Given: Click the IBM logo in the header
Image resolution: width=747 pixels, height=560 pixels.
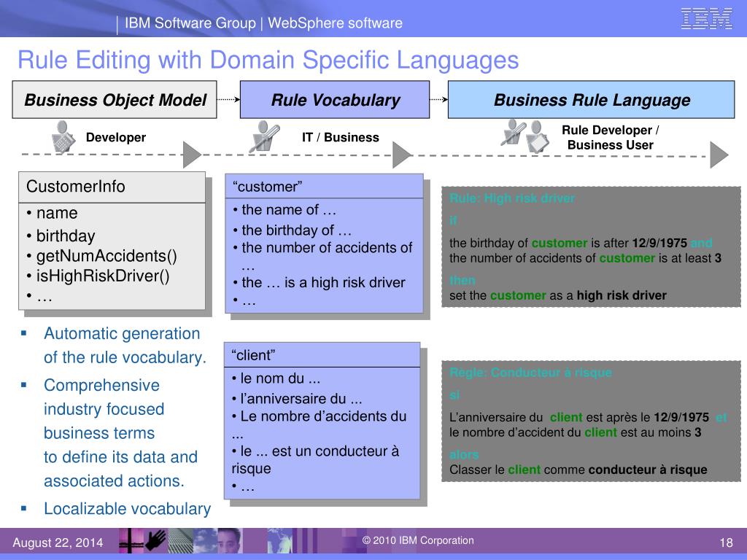Looking at the screenshot, I should tap(706, 19).
